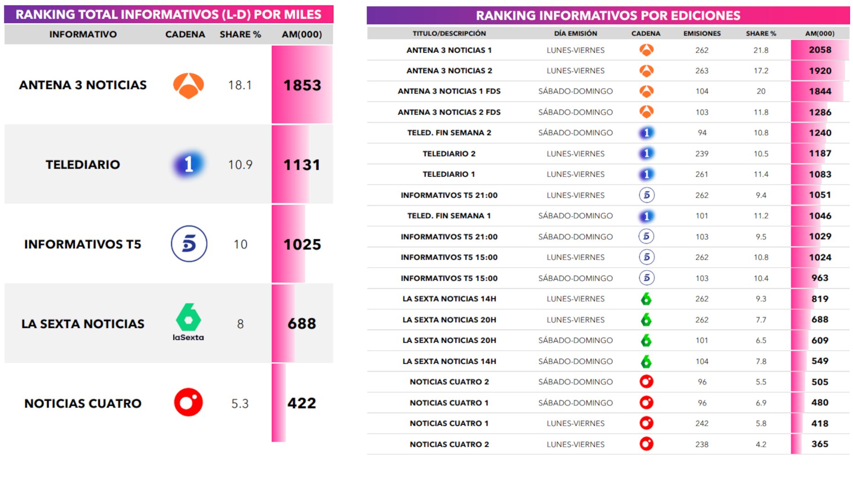The image size is (853, 504).
Task: Click the Cuatro logo beside Noticias Cuatro
Action: pyautogui.click(x=188, y=402)
